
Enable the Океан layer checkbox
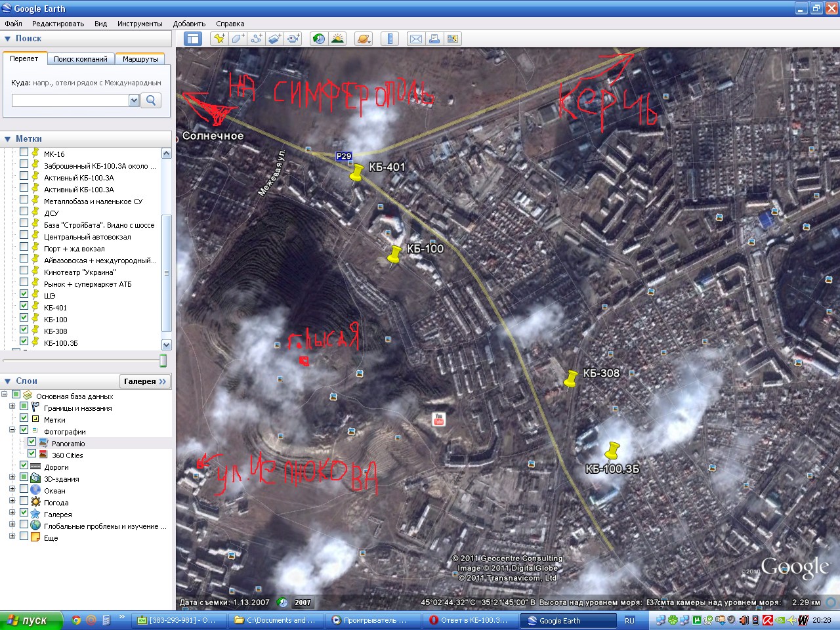24,490
